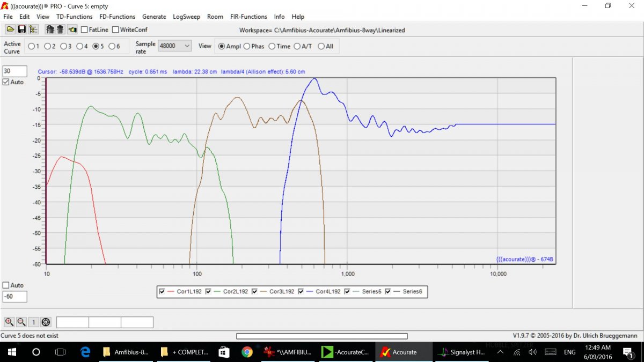This screenshot has height=362, width=644.
Task: Enable the FatLine checkbox
Action: click(85, 30)
